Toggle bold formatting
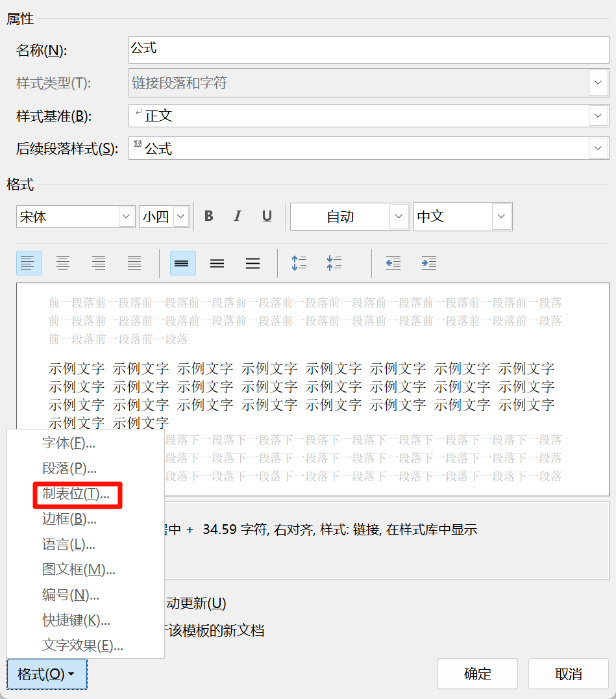Image resolution: width=616 pixels, height=699 pixels. 209,216
